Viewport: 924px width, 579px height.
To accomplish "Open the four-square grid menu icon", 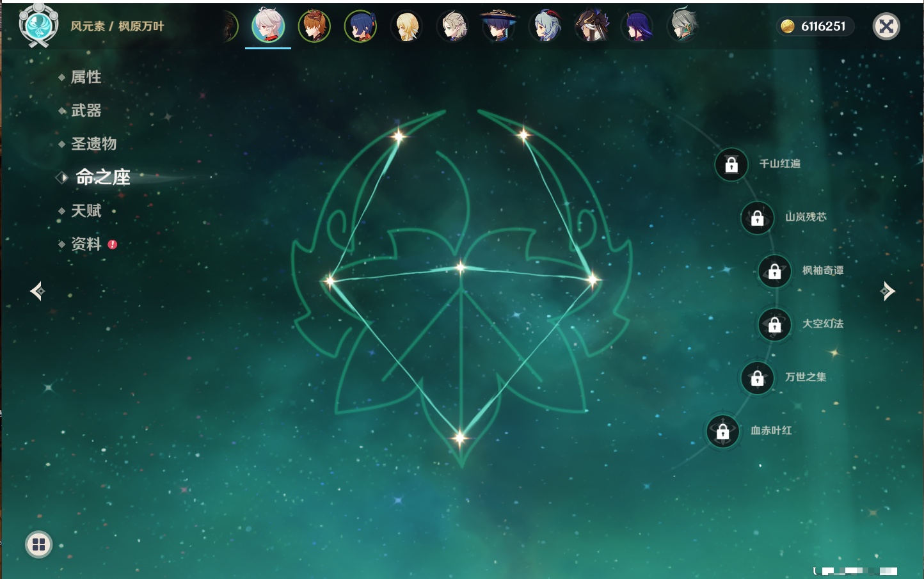I will pyautogui.click(x=38, y=544).
